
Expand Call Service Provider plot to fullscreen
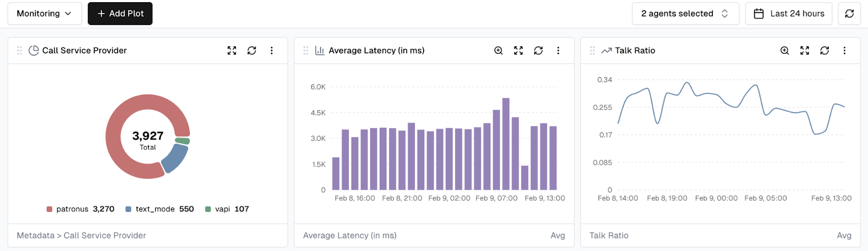point(232,51)
